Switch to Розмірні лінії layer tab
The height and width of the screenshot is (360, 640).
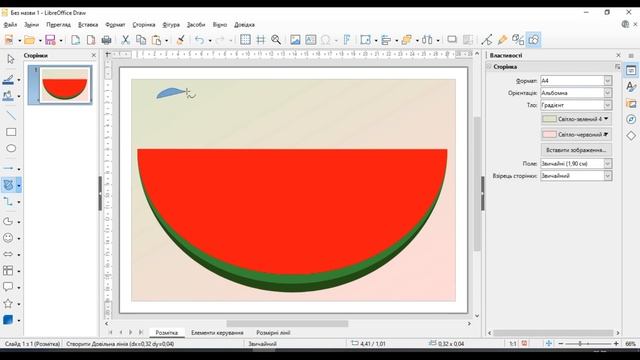click(273, 333)
